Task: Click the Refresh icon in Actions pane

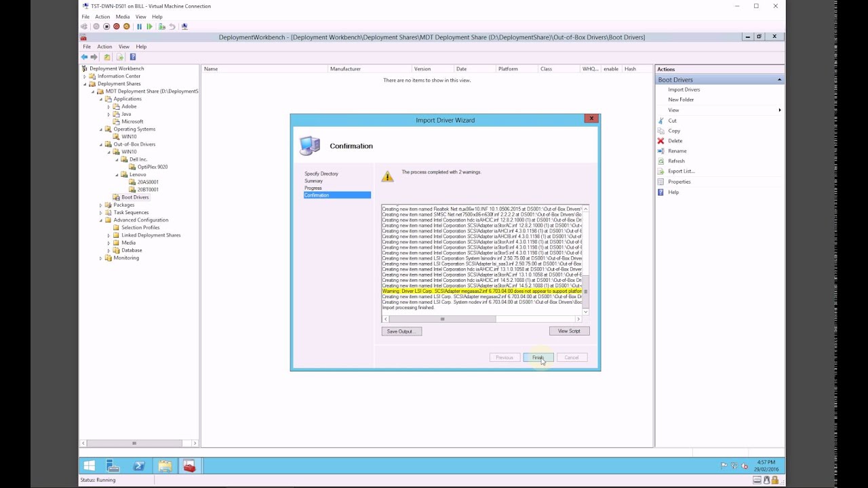Action: pos(660,161)
